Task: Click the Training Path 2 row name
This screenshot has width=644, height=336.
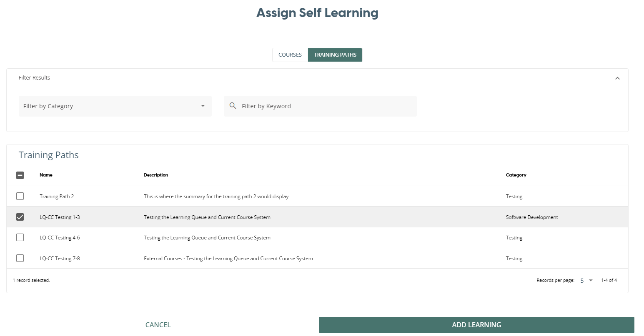Action: pyautogui.click(x=57, y=197)
